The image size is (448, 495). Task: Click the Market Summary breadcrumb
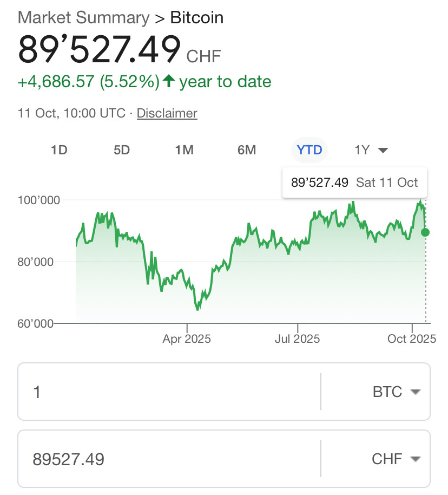(x=83, y=17)
